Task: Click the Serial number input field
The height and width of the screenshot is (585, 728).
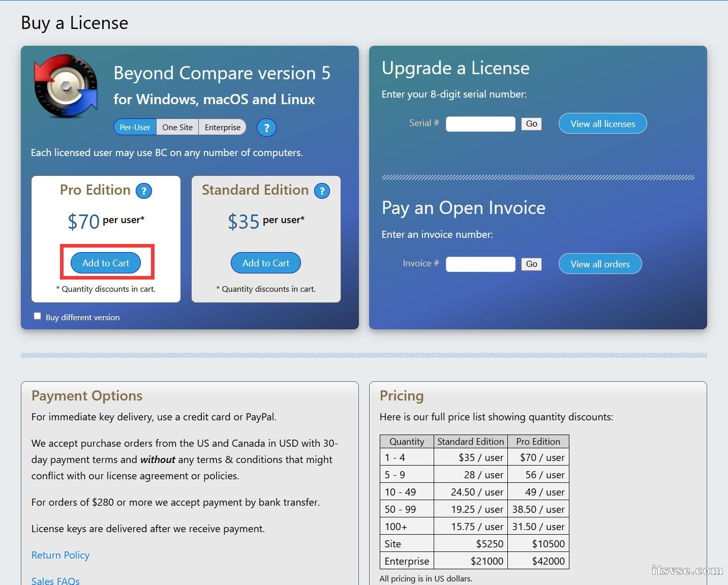Action: coord(480,124)
